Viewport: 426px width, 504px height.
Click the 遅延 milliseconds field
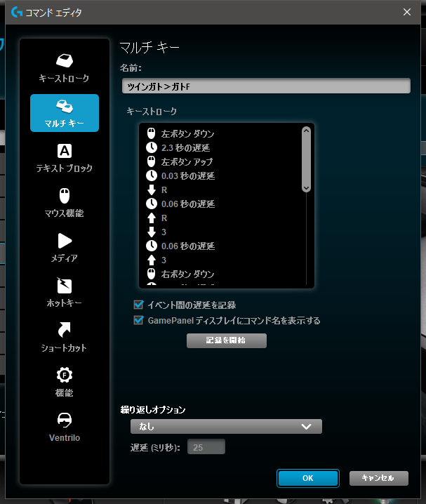pyautogui.click(x=206, y=447)
